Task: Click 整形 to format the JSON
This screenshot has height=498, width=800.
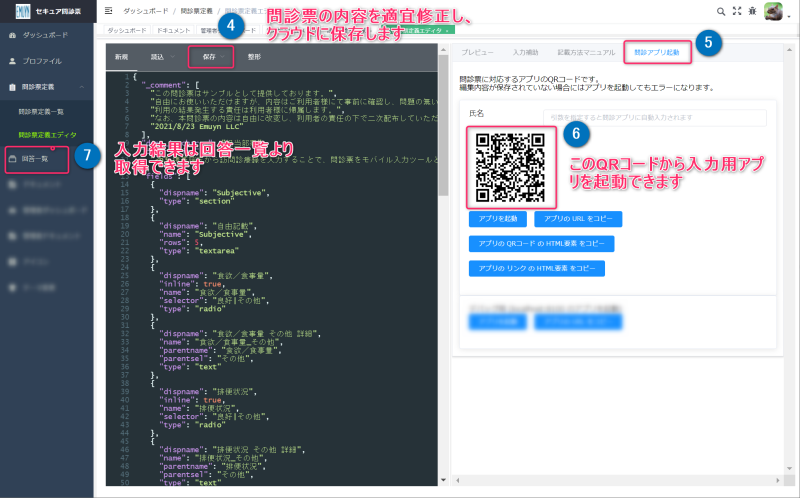Action: coord(254,57)
